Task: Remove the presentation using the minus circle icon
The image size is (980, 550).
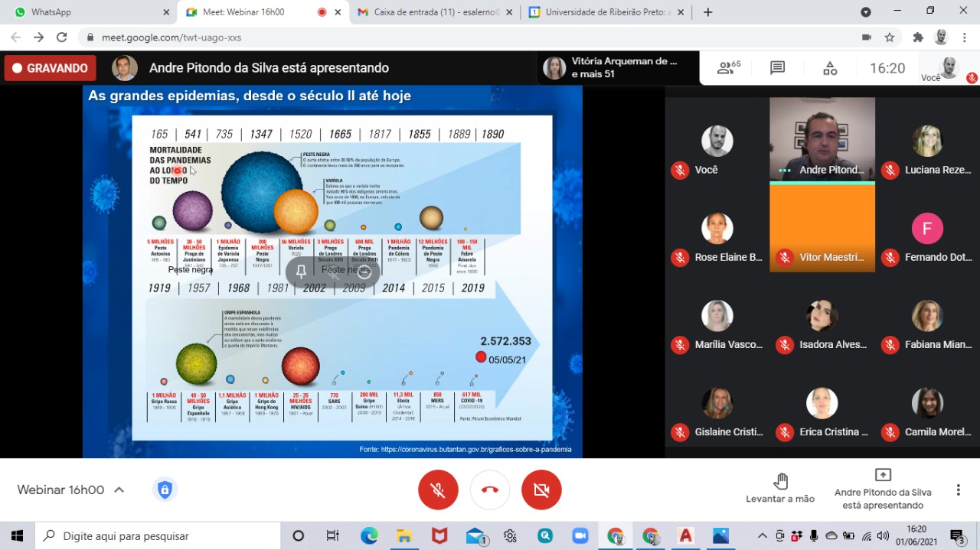Action: coord(364,271)
